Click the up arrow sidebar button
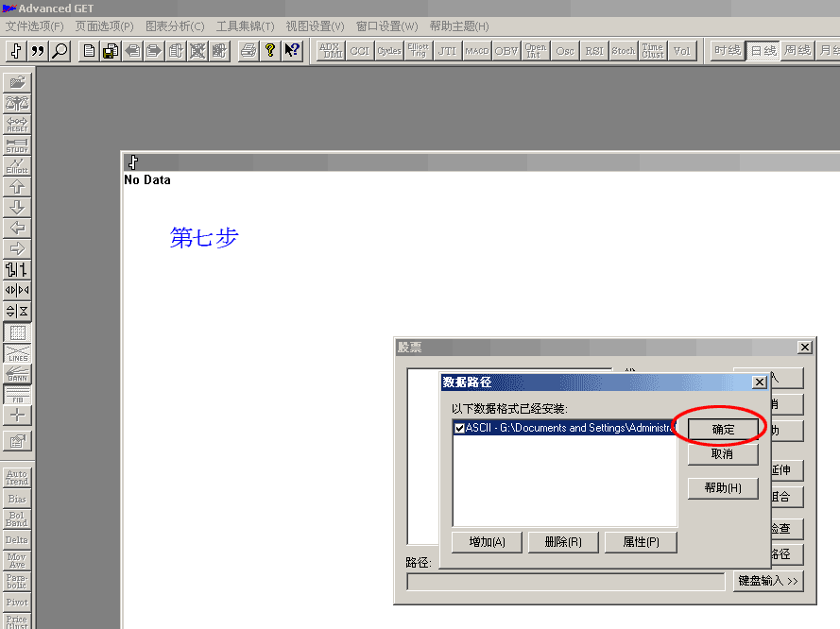 (x=17, y=187)
